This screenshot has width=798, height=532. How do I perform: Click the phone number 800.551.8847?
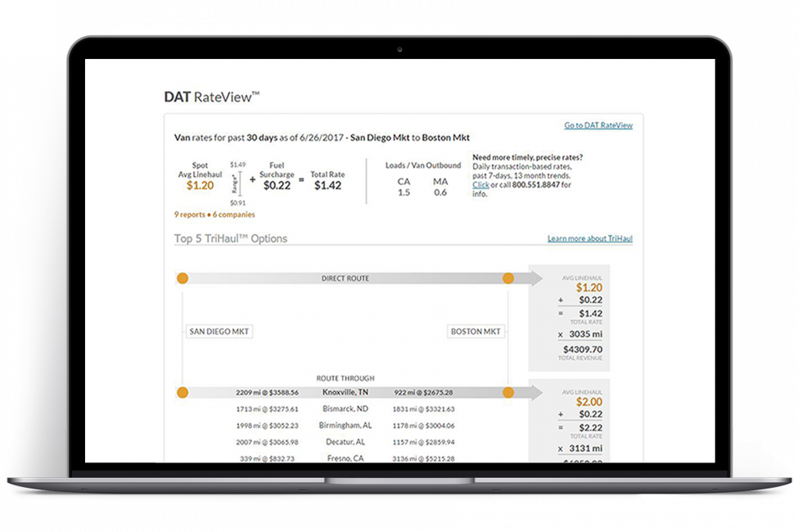click(535, 185)
